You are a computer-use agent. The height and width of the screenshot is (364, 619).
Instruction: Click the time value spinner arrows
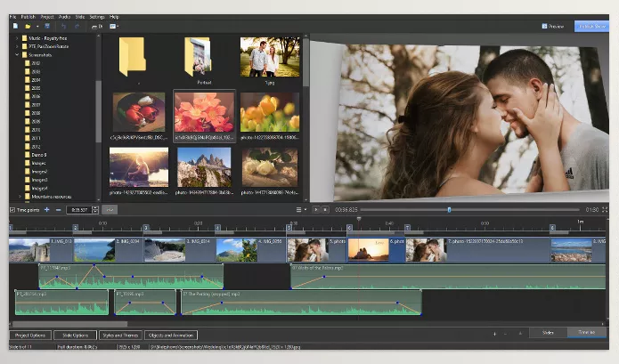tap(95, 210)
